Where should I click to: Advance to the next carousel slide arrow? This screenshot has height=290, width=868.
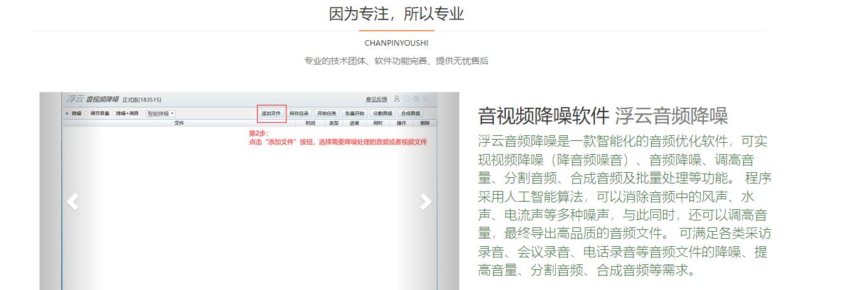point(426,202)
